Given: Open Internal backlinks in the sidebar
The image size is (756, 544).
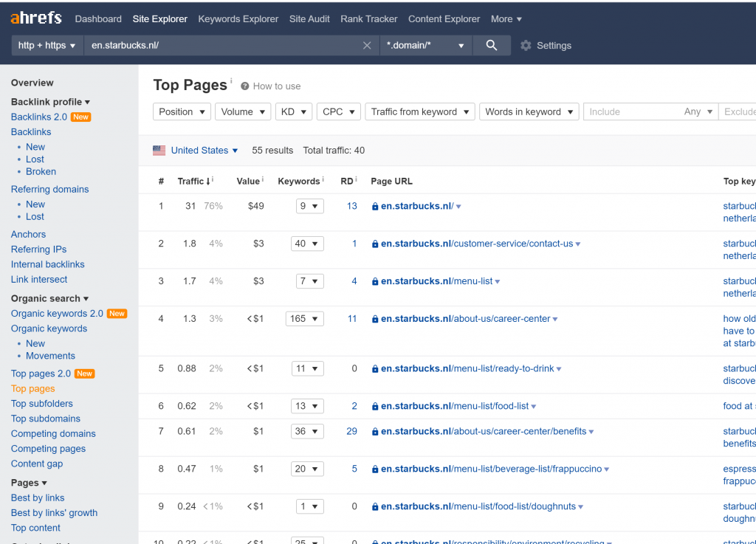Looking at the screenshot, I should 48,264.
